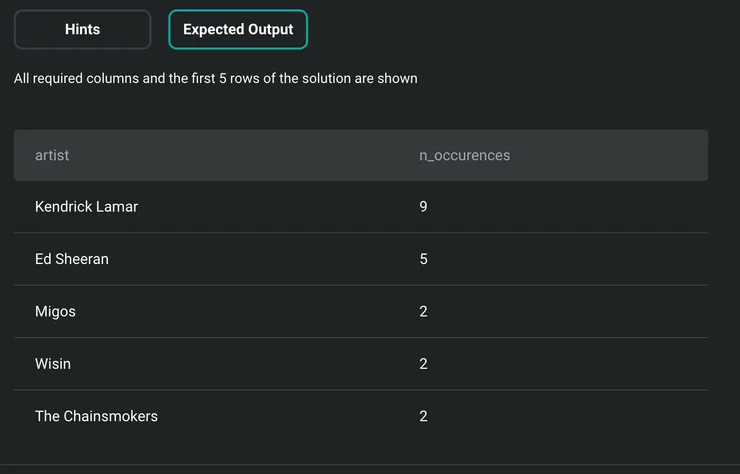
Task: Click the value 5 for Ed Sheeran
Action: pos(424,259)
